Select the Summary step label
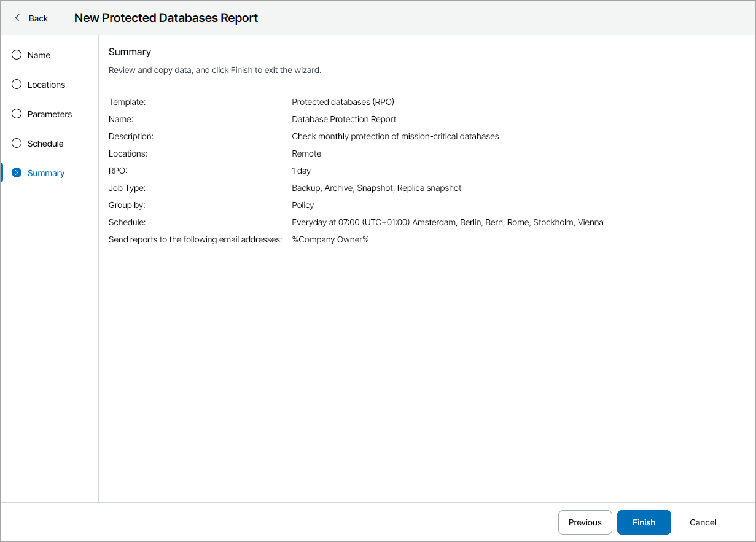Image resolution: width=756 pixels, height=542 pixels. click(x=46, y=173)
